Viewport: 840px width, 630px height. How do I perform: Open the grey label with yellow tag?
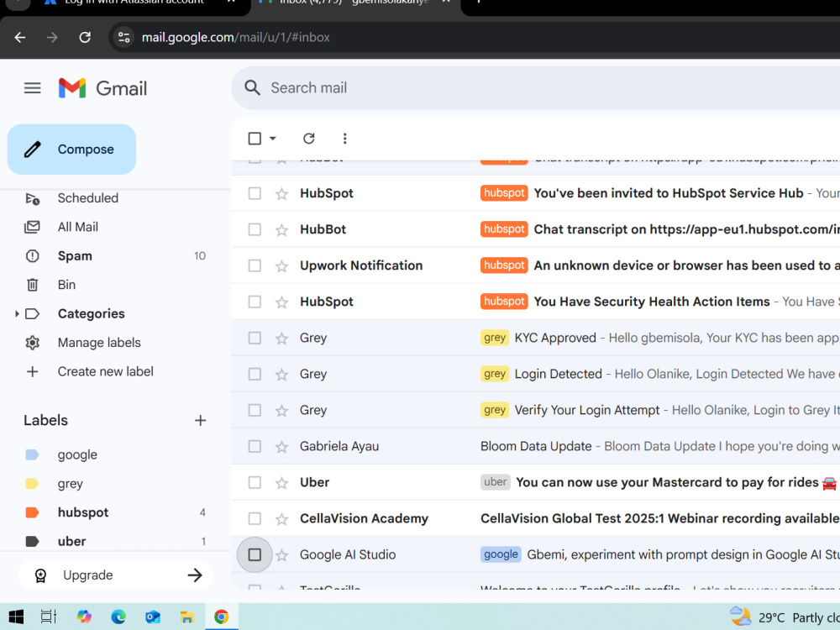(x=71, y=484)
